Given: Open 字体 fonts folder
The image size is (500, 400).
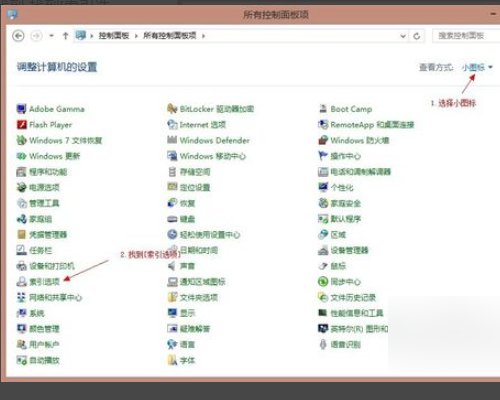Looking at the screenshot, I should pyautogui.click(x=181, y=360).
